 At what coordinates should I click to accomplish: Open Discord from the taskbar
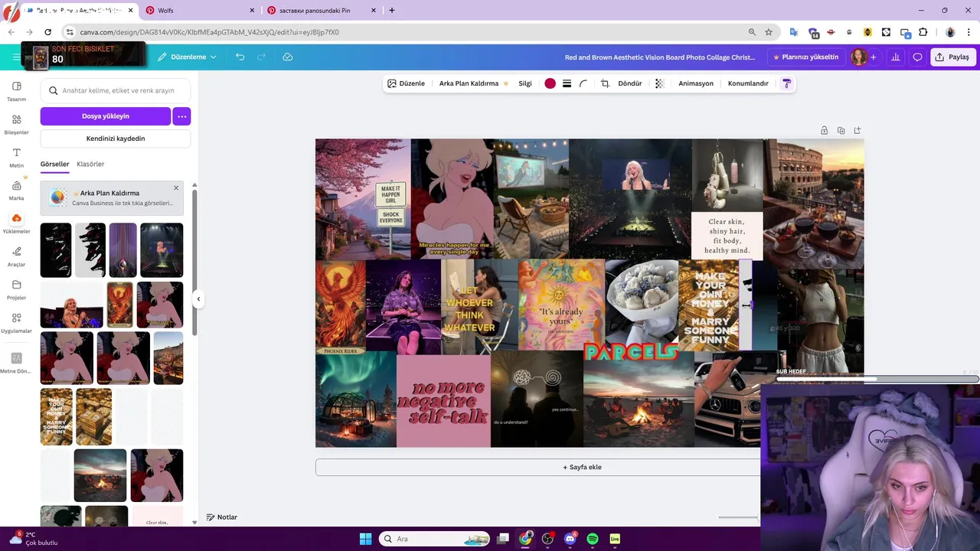(570, 539)
